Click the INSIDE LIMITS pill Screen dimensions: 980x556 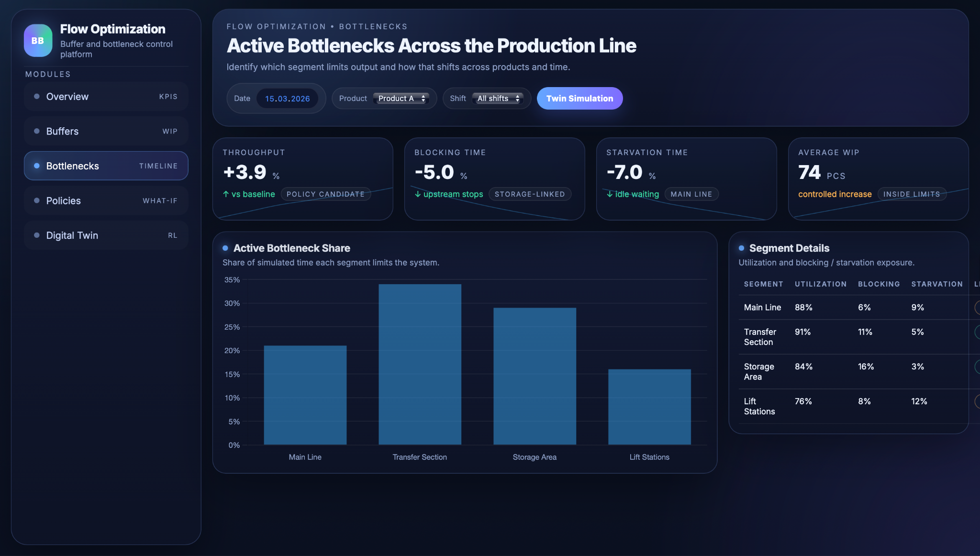pos(911,194)
